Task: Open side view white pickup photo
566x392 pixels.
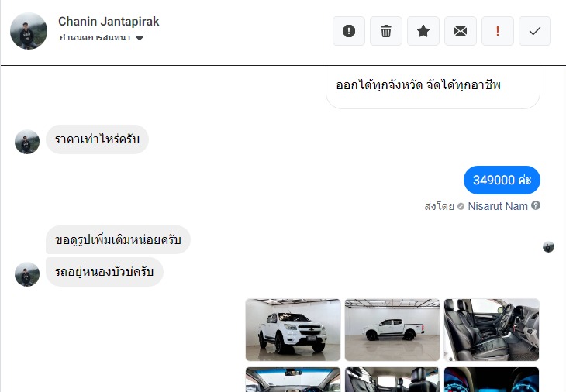Action: point(392,329)
